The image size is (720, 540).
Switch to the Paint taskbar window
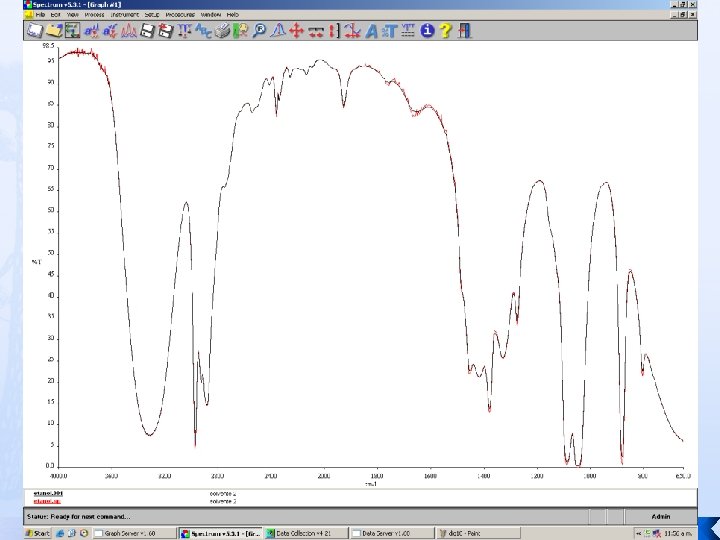click(x=478, y=533)
